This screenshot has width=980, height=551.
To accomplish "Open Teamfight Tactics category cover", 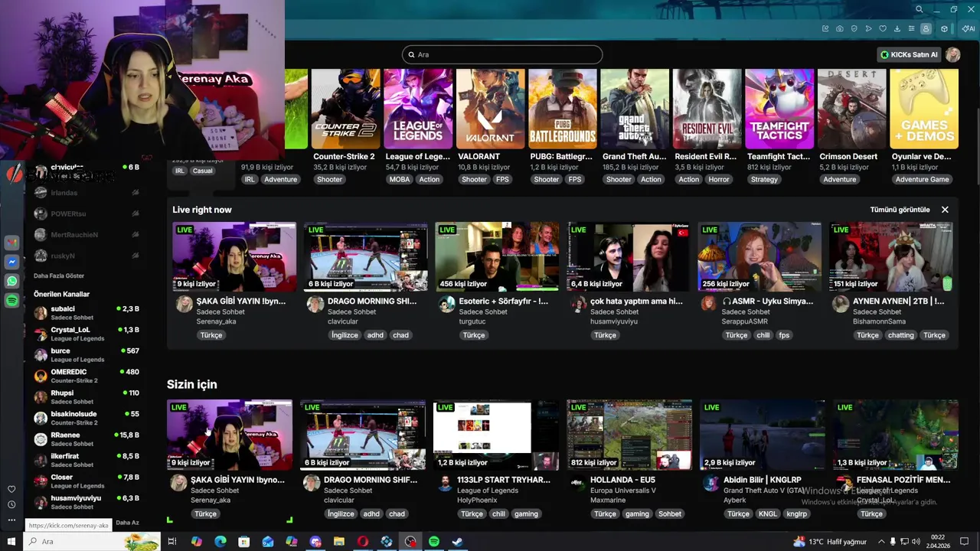I will tap(779, 109).
